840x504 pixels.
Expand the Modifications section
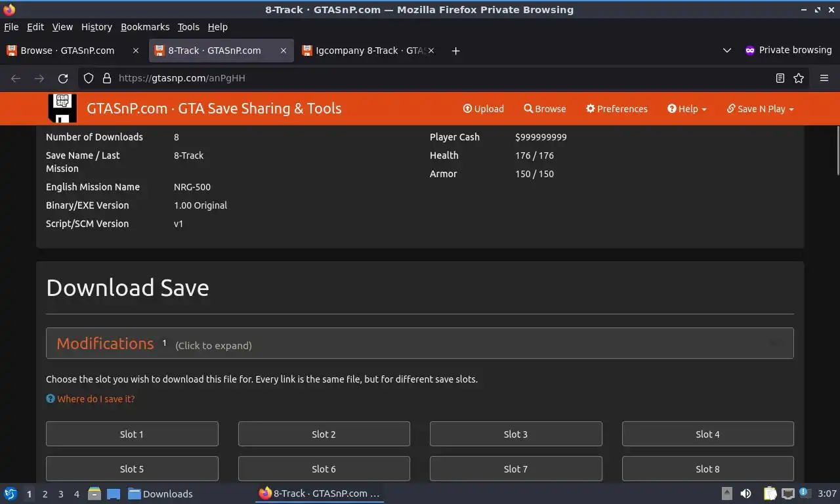(x=420, y=343)
